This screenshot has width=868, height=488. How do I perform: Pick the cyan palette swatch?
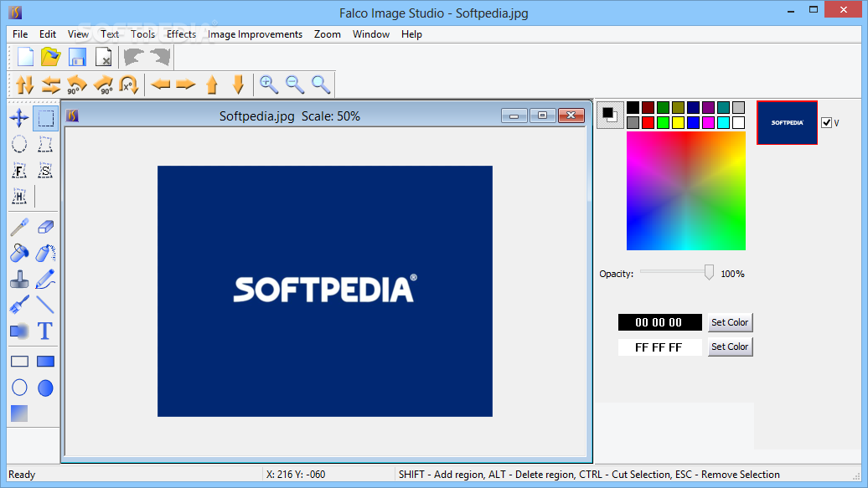pos(724,122)
